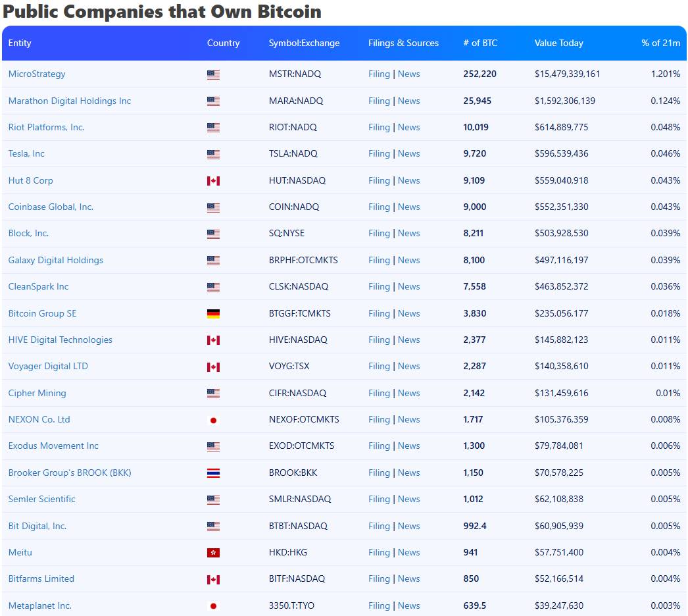Open the Exodus Movement Inc link
This screenshot has height=616, width=688.
[53, 446]
